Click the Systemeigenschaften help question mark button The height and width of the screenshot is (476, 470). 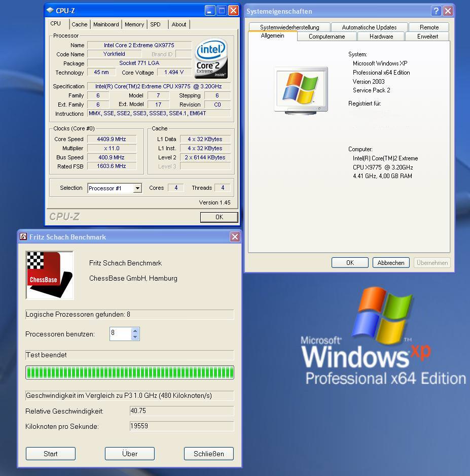coord(436,11)
